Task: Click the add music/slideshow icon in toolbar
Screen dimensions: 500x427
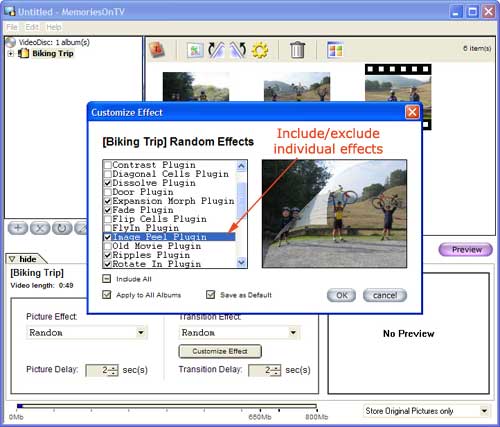Action: click(x=157, y=50)
